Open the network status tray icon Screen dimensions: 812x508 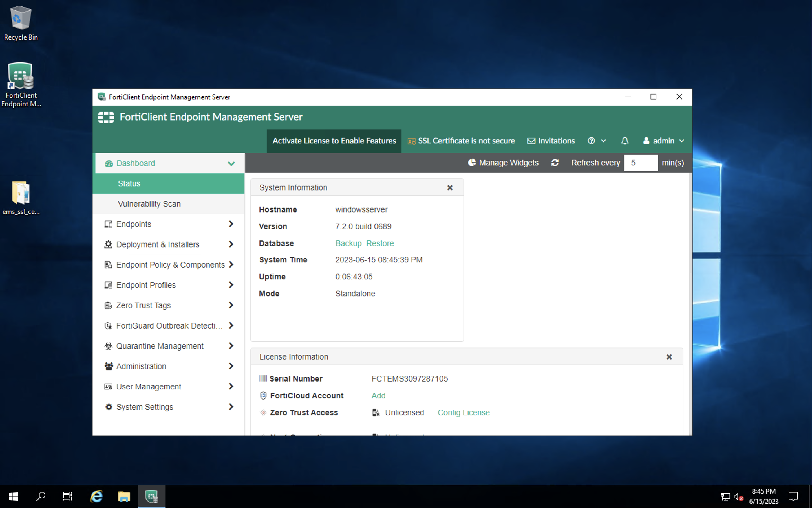725,497
